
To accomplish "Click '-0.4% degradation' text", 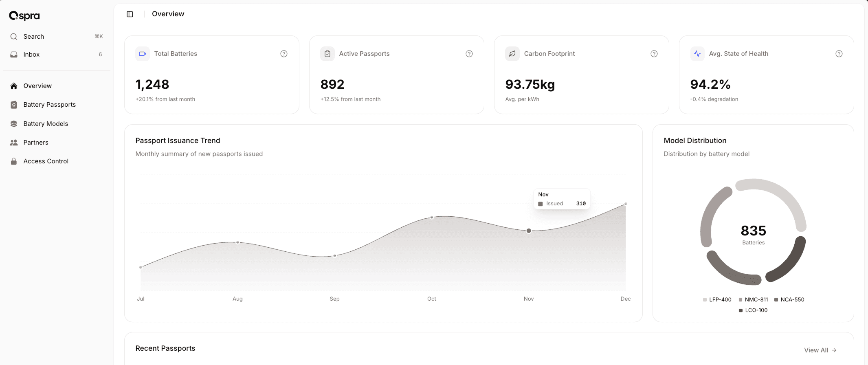I will (714, 99).
